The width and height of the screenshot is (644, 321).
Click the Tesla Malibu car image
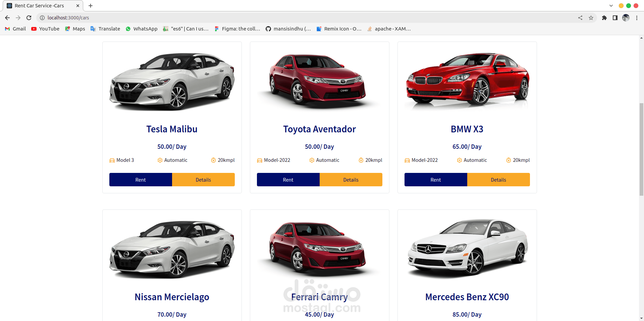pos(172,81)
